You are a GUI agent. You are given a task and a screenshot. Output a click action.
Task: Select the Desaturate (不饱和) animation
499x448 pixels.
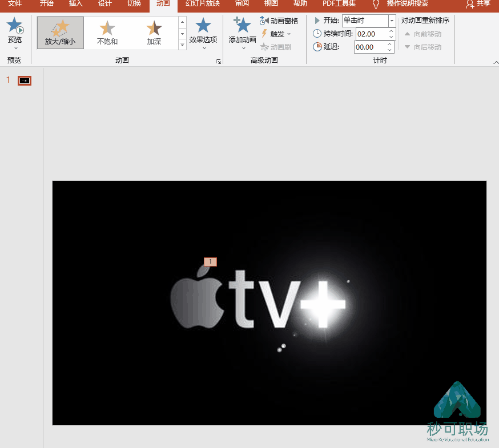point(107,33)
